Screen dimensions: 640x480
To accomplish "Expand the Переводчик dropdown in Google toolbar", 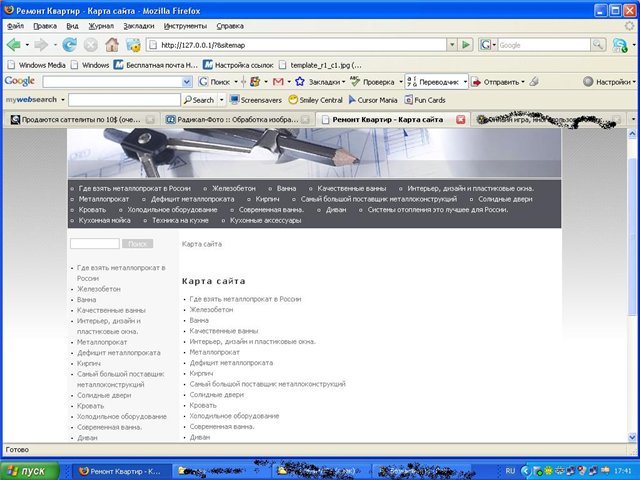I will point(463,81).
